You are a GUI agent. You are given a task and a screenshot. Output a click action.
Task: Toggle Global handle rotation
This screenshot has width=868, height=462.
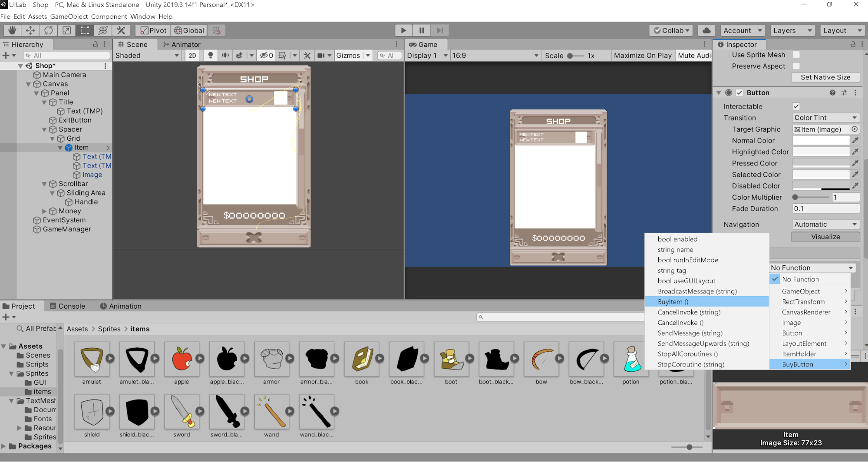pyautogui.click(x=189, y=30)
